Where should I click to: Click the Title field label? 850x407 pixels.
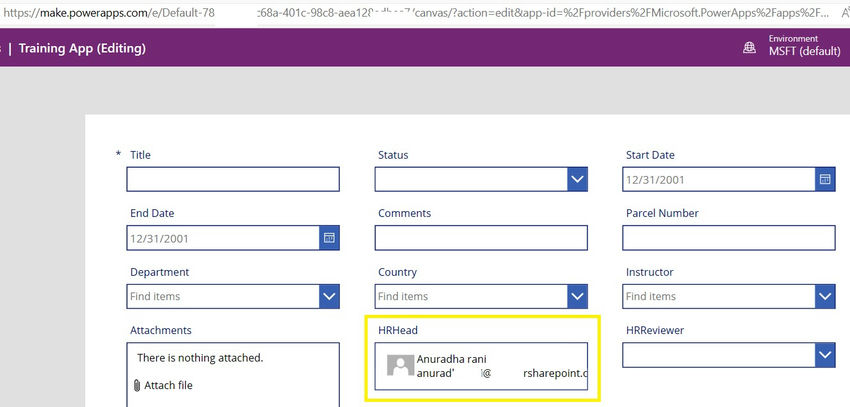tap(140, 155)
